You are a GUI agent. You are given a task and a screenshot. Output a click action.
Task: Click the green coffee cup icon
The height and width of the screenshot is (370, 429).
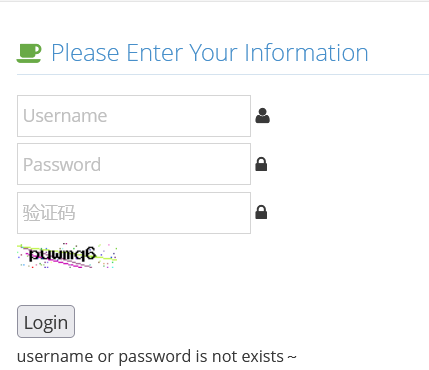click(29, 53)
